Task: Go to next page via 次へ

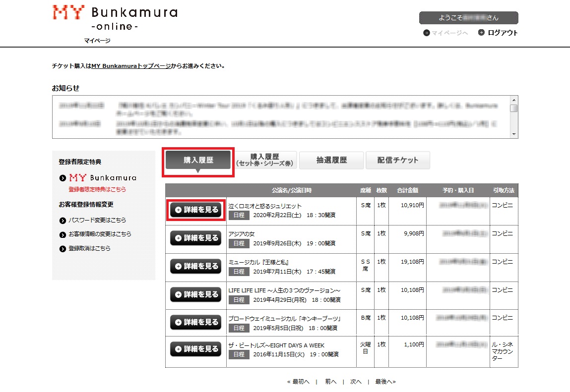Action: pyautogui.click(x=356, y=382)
